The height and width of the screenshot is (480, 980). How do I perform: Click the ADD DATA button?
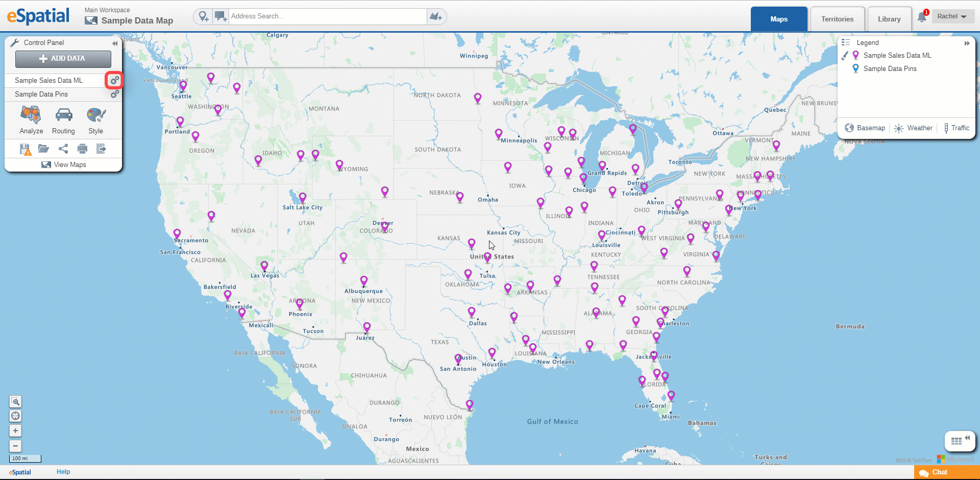(63, 59)
